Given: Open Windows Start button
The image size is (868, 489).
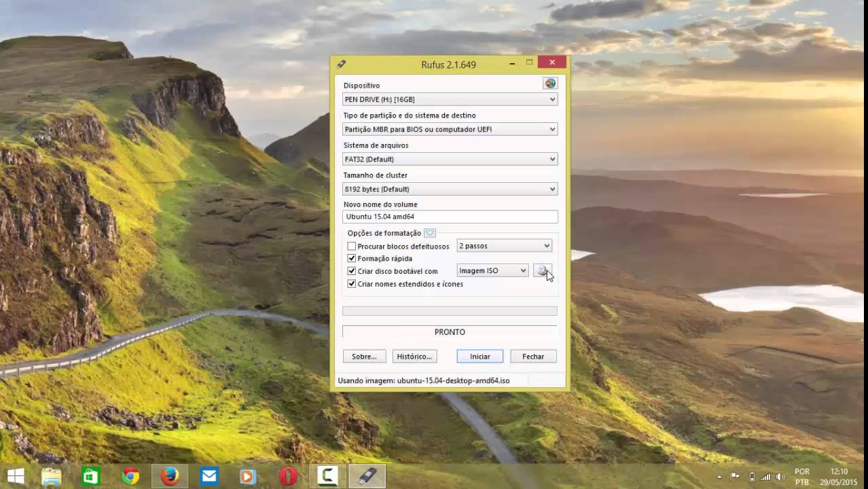Looking at the screenshot, I should click(x=15, y=476).
